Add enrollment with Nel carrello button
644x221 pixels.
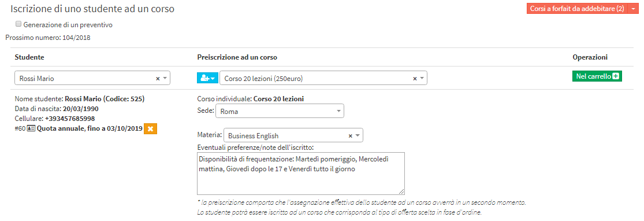click(x=597, y=76)
